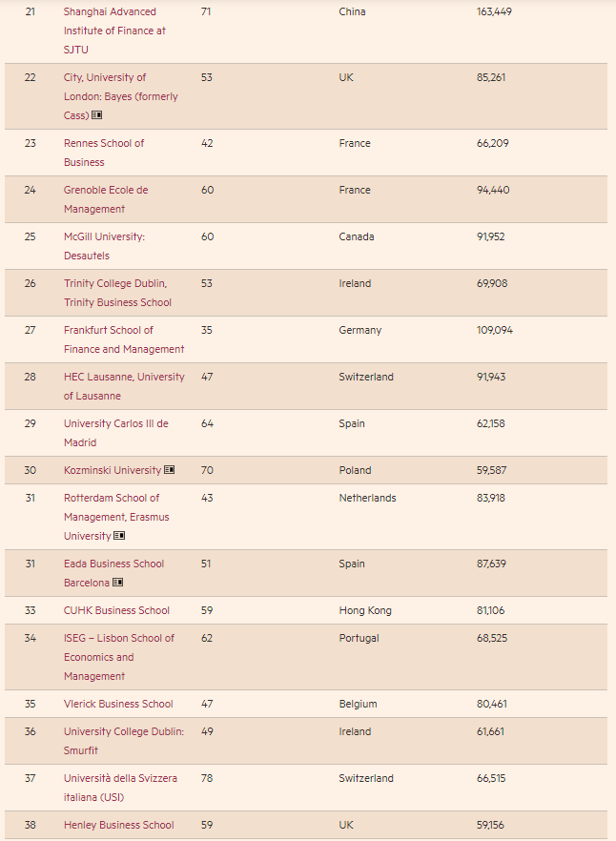The height and width of the screenshot is (841, 616).
Task: Click the icon after Erasmus University
Action: click(119, 536)
